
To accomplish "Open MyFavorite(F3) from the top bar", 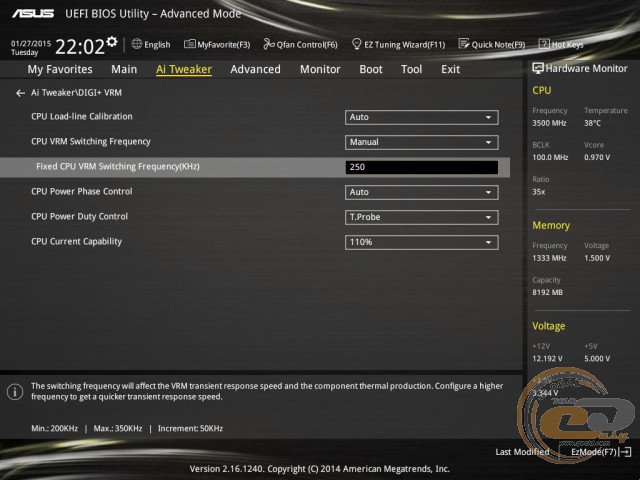I will pos(217,44).
